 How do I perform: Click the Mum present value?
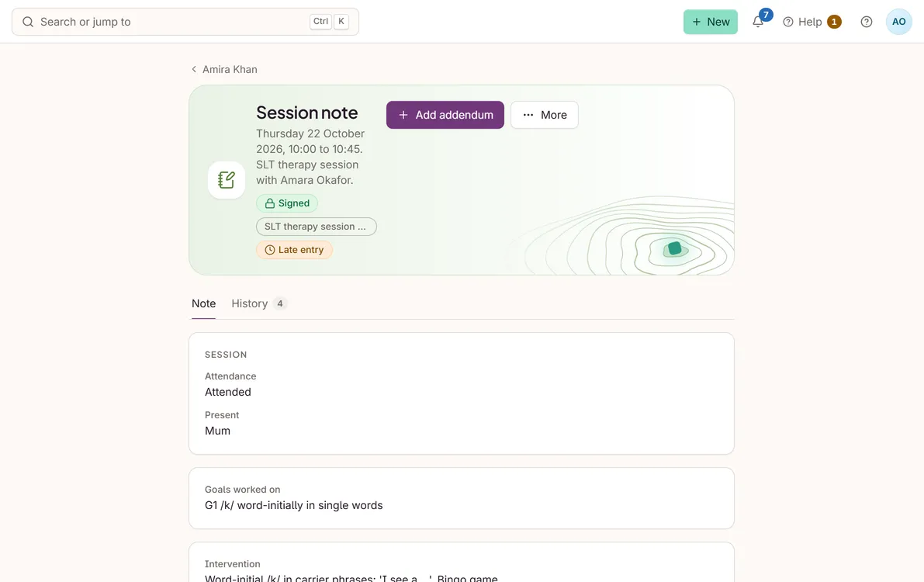point(217,431)
